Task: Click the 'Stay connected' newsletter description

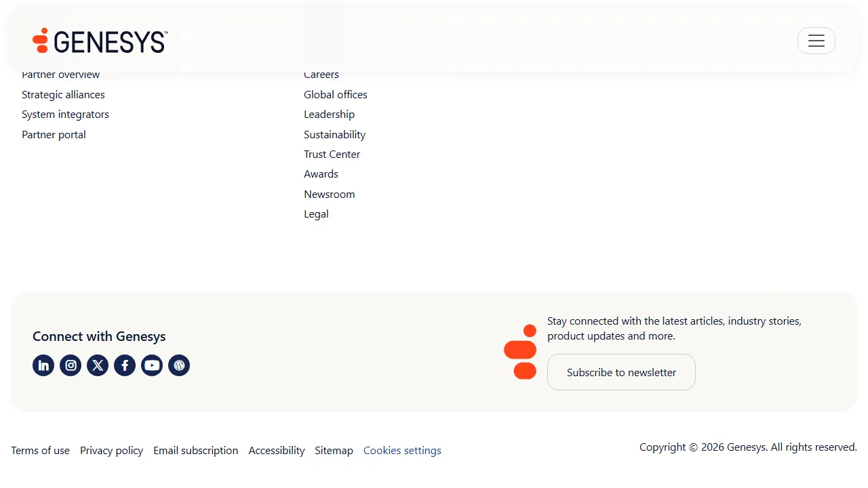Action: pos(674,328)
